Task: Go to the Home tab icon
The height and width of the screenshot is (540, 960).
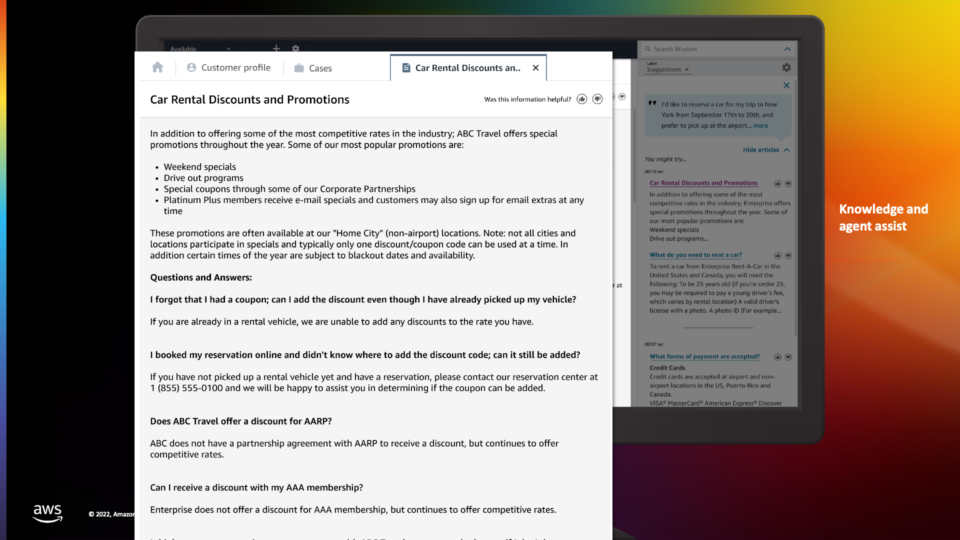Action: (157, 67)
